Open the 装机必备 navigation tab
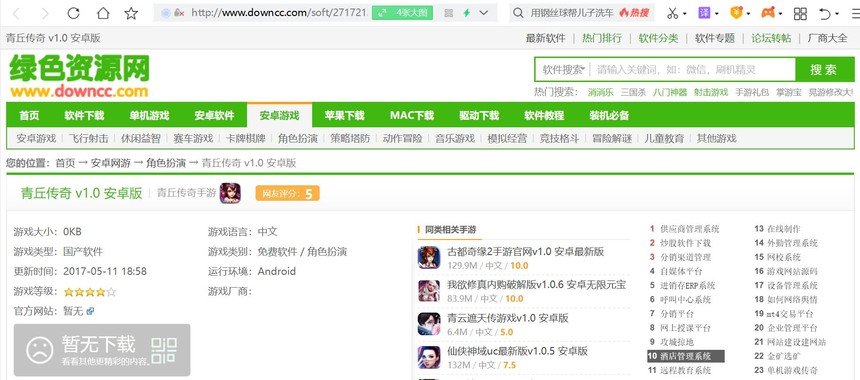Screen dimensions: 860x380 point(609,115)
